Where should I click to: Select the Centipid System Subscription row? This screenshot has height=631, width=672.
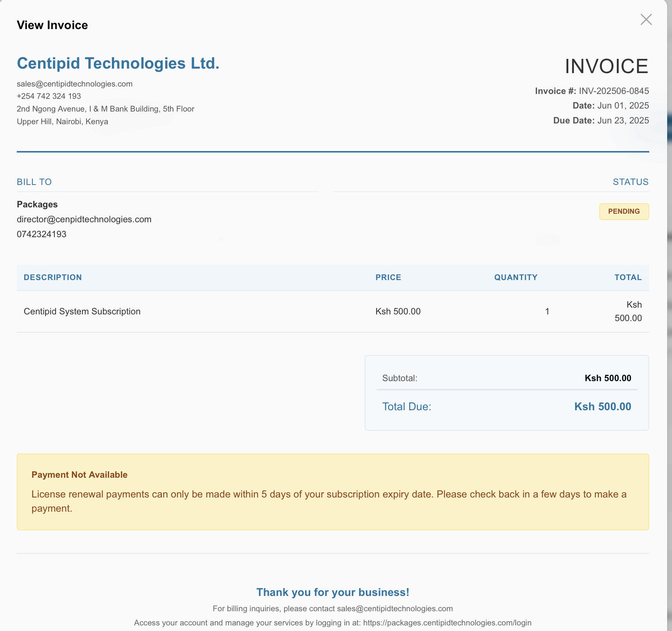[82, 311]
